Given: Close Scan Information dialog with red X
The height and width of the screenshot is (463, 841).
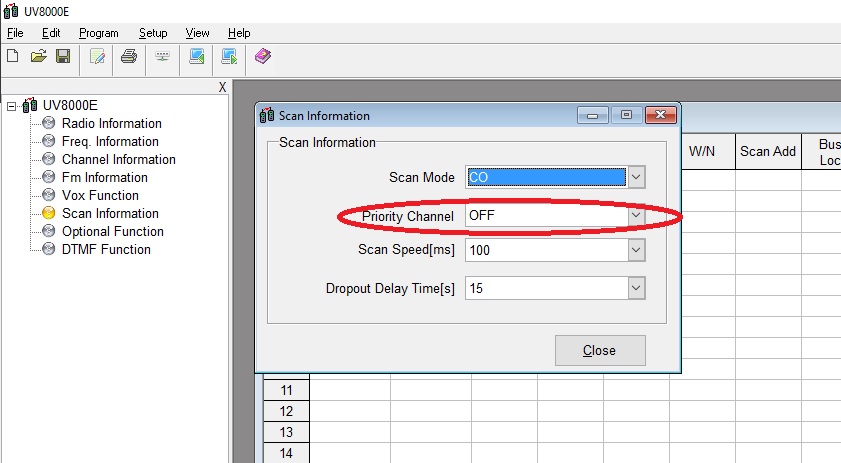Looking at the screenshot, I should 661,115.
